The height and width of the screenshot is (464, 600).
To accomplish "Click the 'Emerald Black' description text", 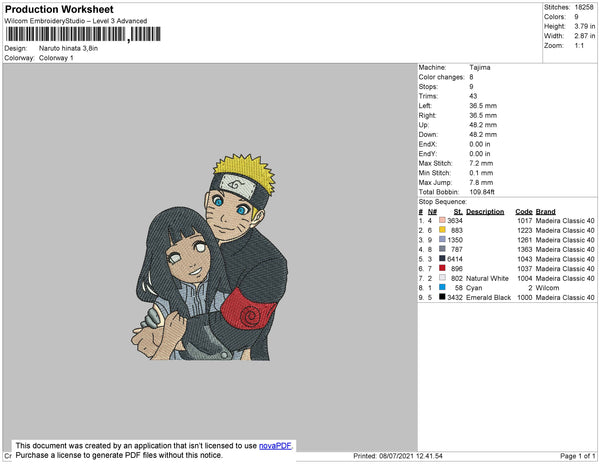I will [489, 298].
